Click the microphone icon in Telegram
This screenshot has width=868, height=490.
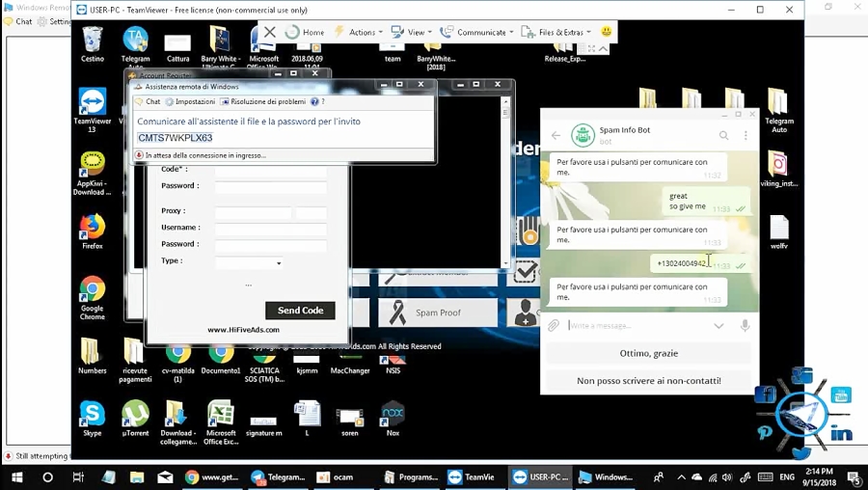[746, 326]
